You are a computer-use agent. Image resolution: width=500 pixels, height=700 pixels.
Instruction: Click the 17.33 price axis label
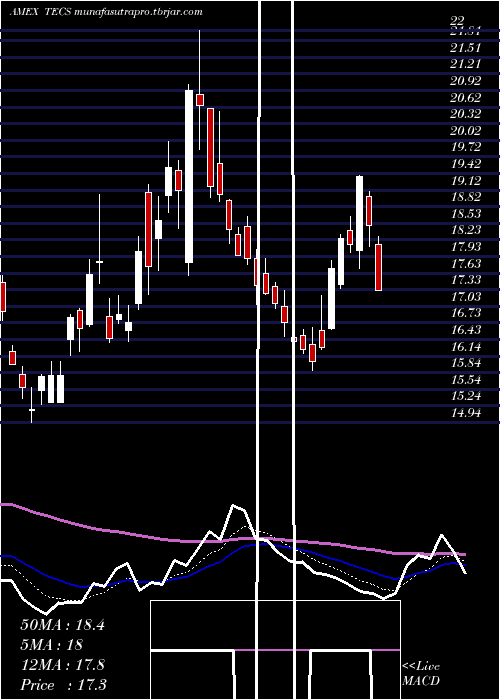coord(465,280)
